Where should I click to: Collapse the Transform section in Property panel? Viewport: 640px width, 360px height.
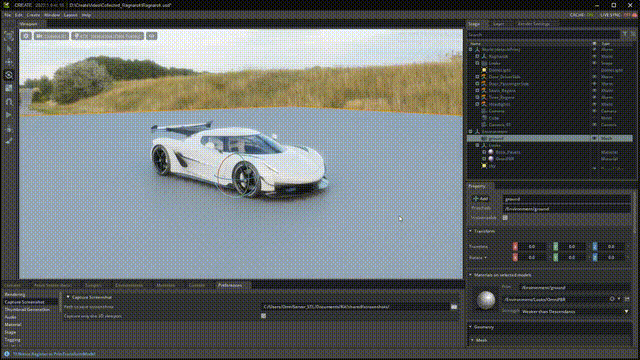470,231
